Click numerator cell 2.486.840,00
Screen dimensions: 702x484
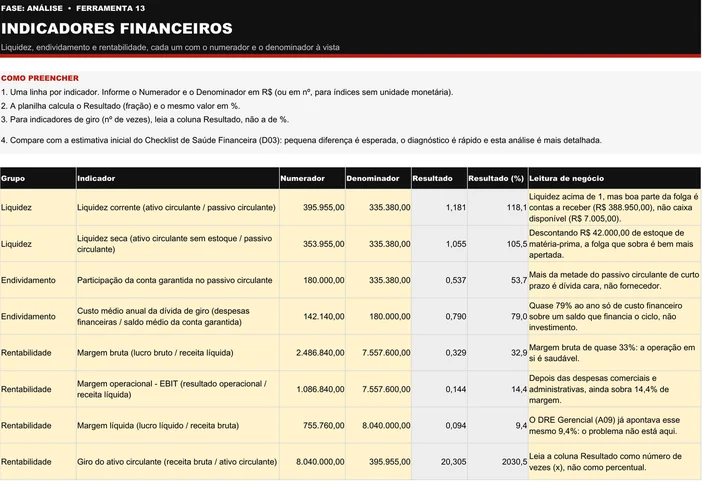[x=312, y=353]
